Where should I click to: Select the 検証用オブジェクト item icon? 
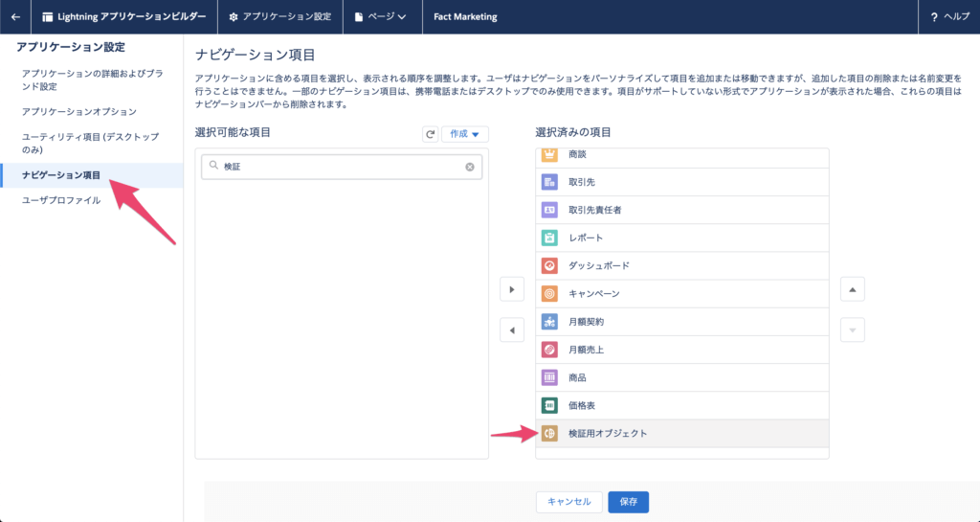tap(549, 434)
